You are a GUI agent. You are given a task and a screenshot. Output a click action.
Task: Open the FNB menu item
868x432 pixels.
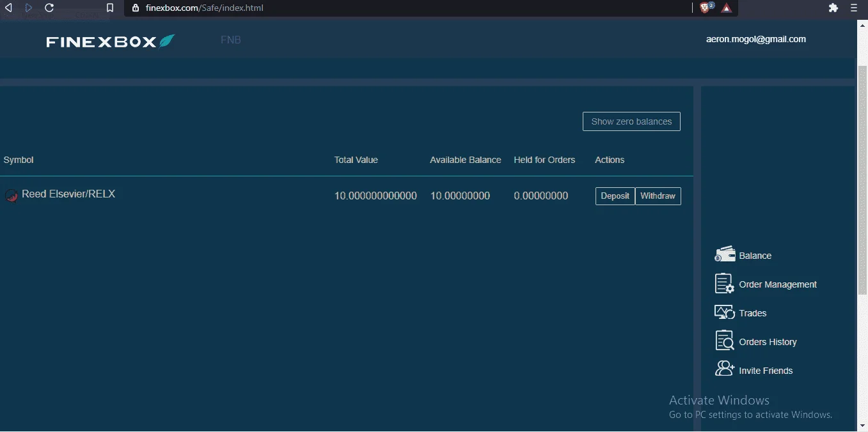click(231, 40)
